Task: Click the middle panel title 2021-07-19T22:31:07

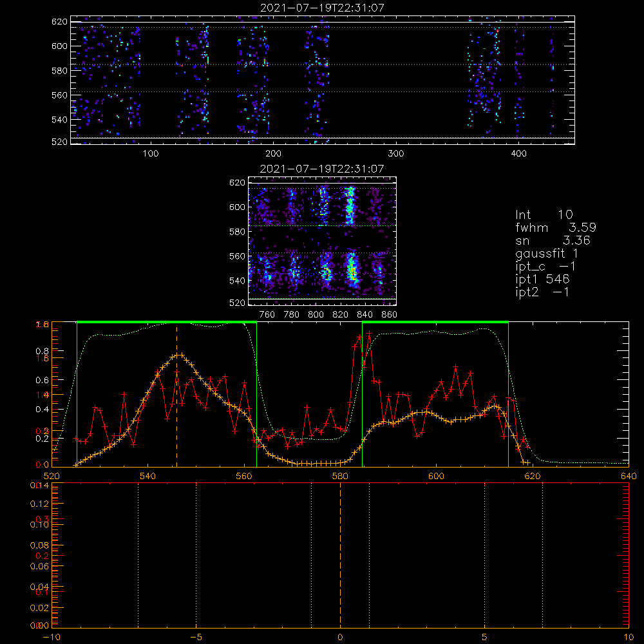Action: tap(323, 169)
